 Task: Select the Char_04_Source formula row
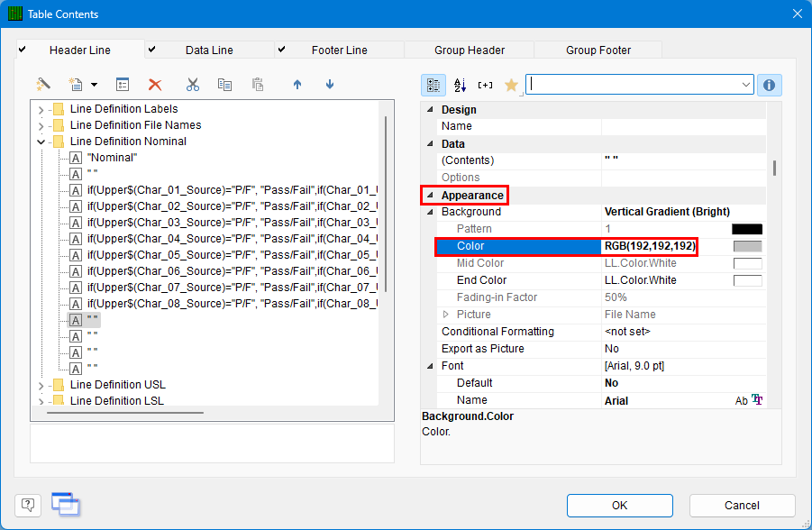tap(233, 239)
